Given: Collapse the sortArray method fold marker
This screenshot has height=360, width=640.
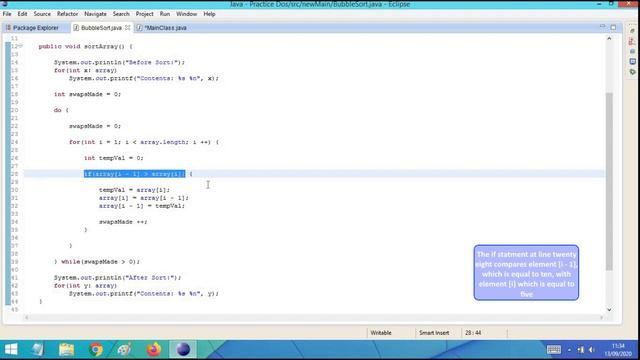Looking at the screenshot, I should (20, 46).
